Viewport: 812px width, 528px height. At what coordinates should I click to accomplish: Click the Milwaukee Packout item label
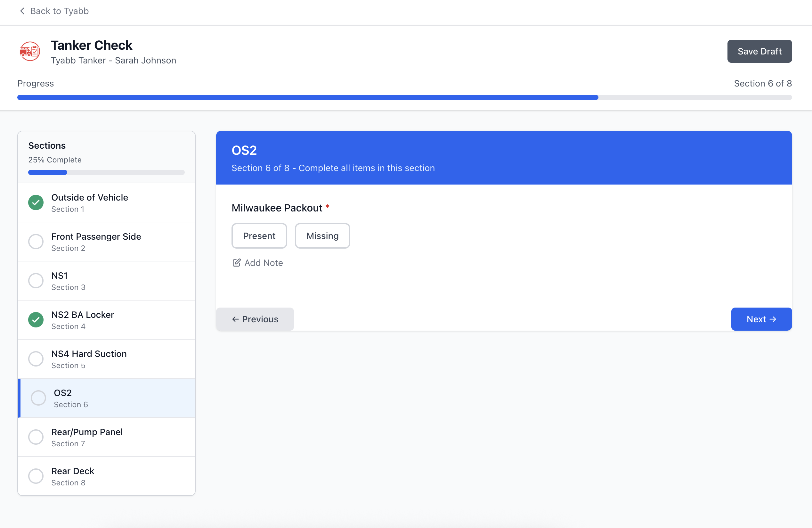[277, 208]
